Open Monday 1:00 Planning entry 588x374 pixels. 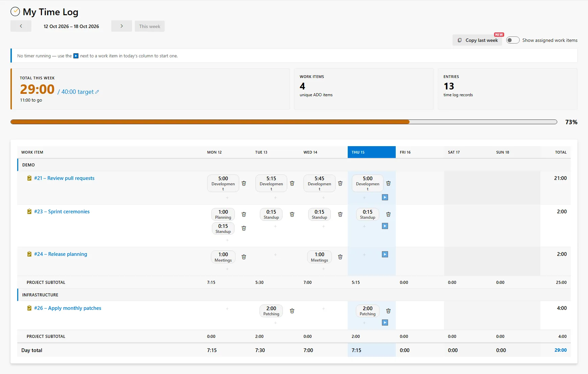pos(223,214)
